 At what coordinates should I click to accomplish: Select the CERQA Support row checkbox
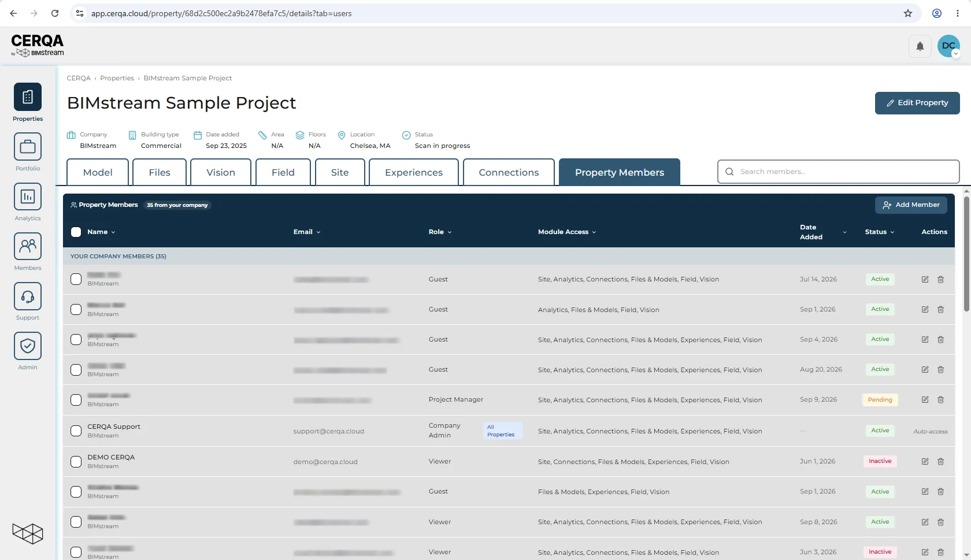click(x=76, y=431)
